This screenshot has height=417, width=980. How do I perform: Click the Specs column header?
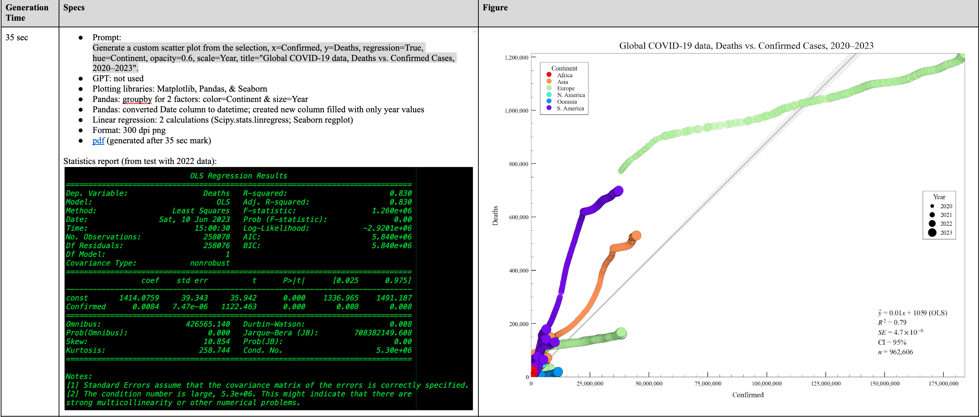(74, 8)
